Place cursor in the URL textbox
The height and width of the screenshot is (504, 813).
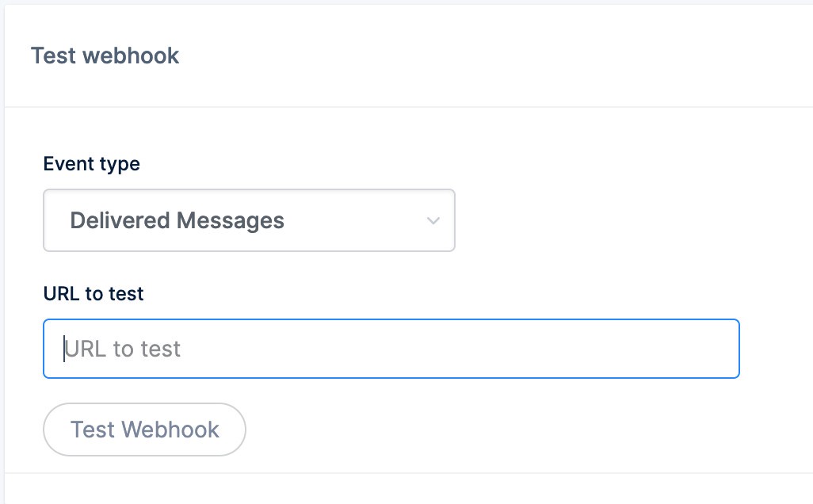pyautogui.click(x=391, y=349)
